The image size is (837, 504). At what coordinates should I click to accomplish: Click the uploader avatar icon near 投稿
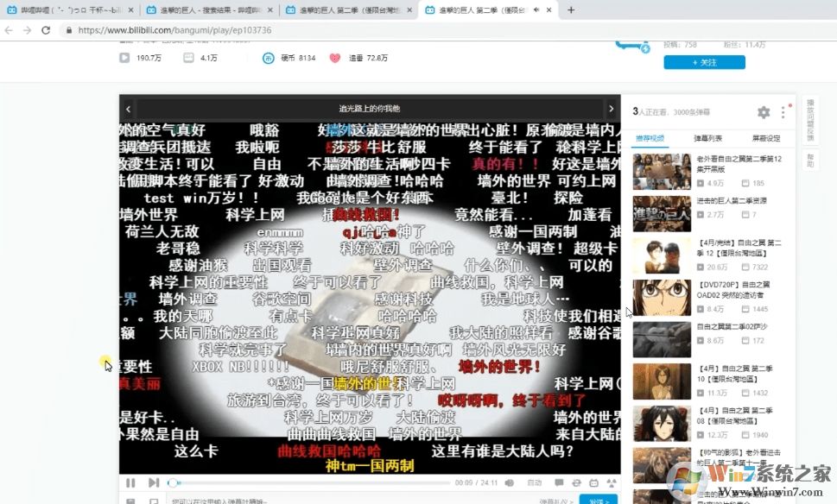632,47
